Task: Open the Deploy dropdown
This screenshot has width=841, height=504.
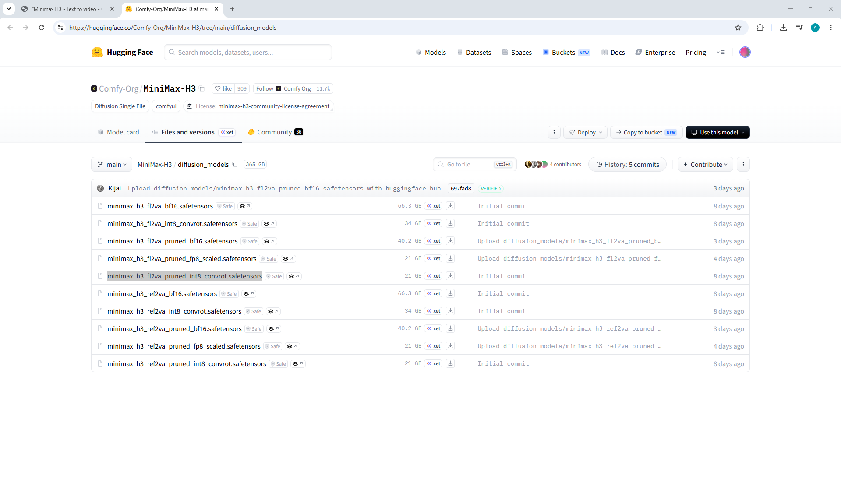Action: tap(585, 132)
